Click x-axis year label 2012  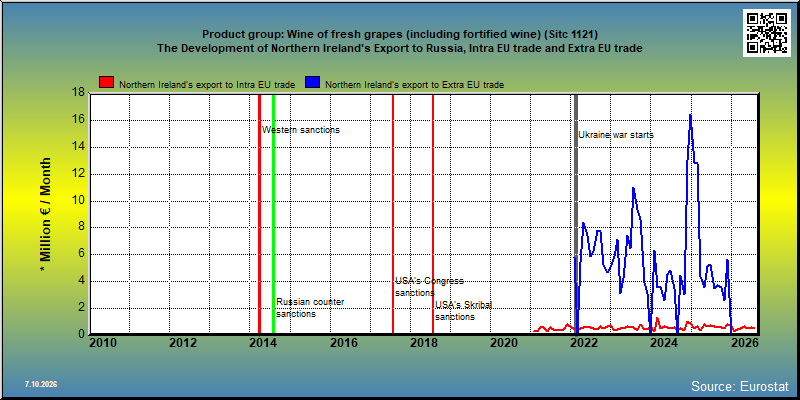pos(183,342)
